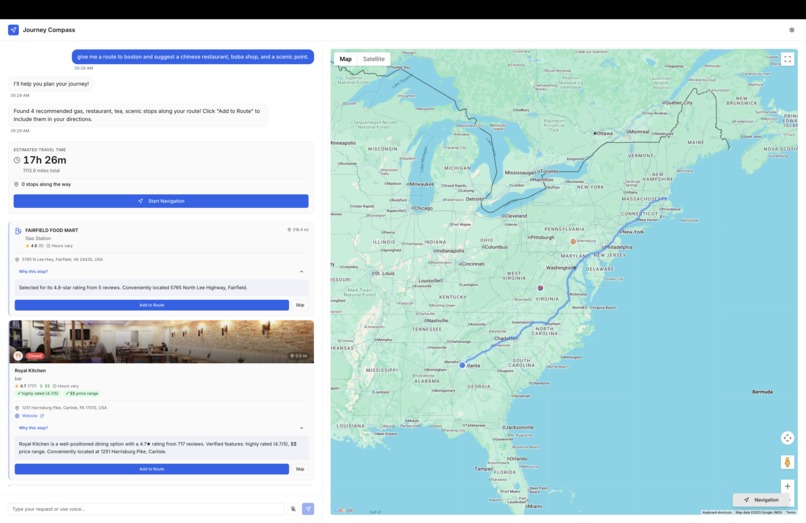Click the 0.5 mi badge on the restaurant photo
The height and width of the screenshot is (523, 806).
[x=299, y=355]
